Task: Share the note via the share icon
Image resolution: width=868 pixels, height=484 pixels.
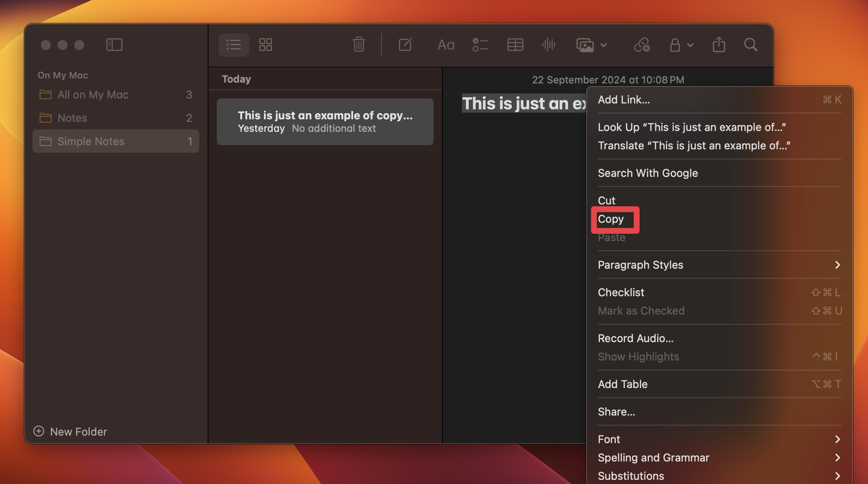Action: (718, 45)
